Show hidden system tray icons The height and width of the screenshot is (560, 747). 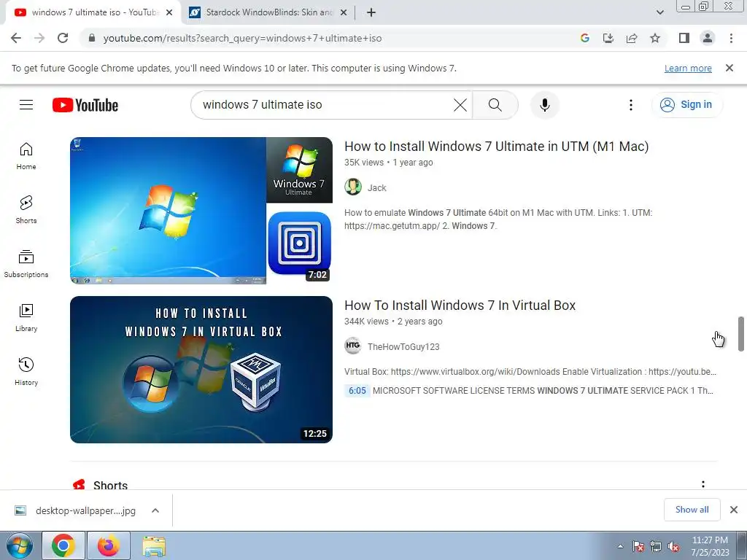click(x=620, y=546)
